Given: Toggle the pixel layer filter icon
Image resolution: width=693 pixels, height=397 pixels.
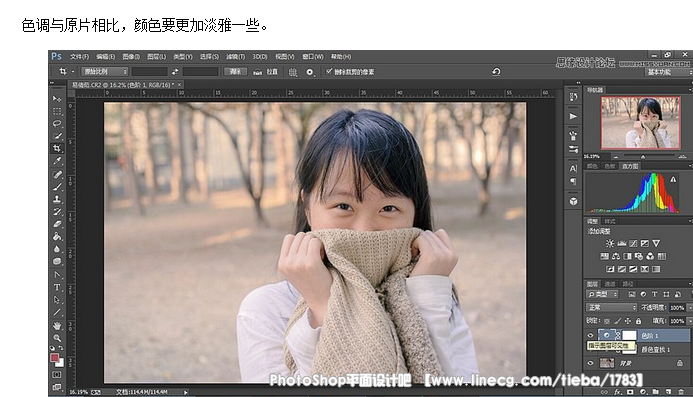Looking at the screenshot, I should point(632,294).
